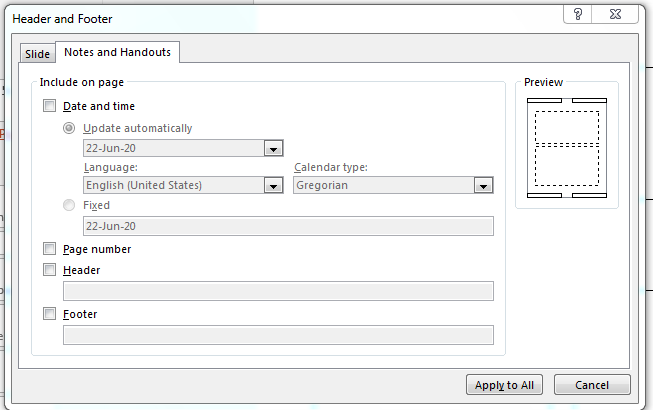Screen dimensions: 653x410
Task: Click the Fixed date text field
Action: [x=288, y=226]
